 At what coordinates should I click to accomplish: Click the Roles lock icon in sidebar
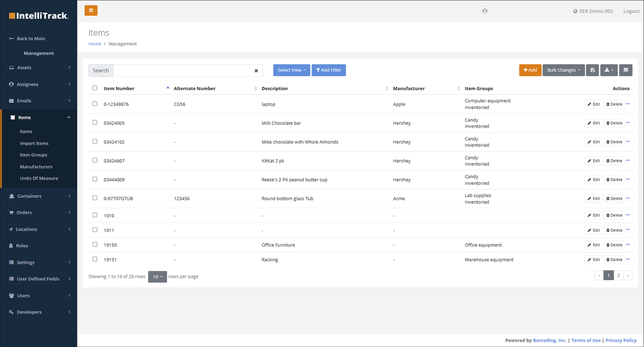(11, 246)
